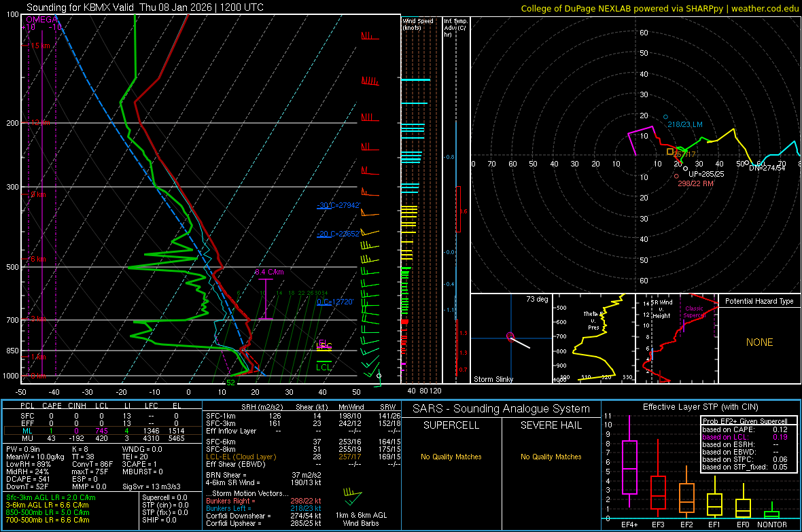Screen dimensions: 802x532
Task: Click the 'BRN Shear =' row
Action: (x=264, y=475)
